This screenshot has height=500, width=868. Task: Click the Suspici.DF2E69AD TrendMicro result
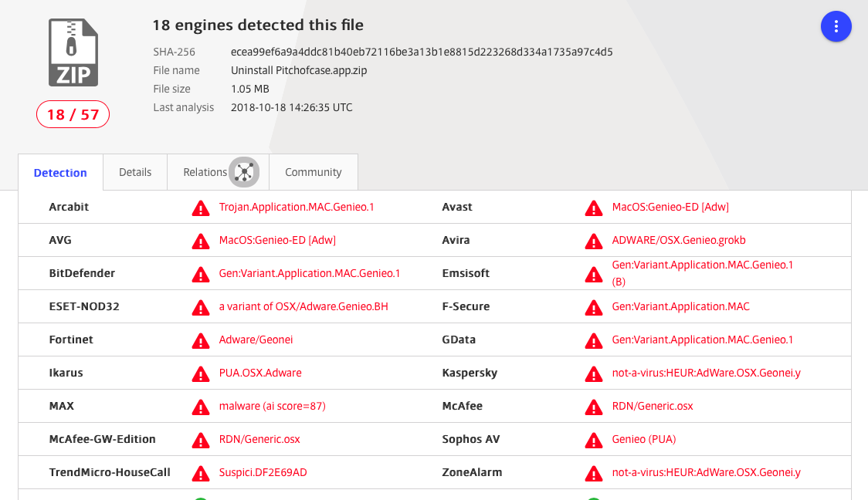coord(263,472)
